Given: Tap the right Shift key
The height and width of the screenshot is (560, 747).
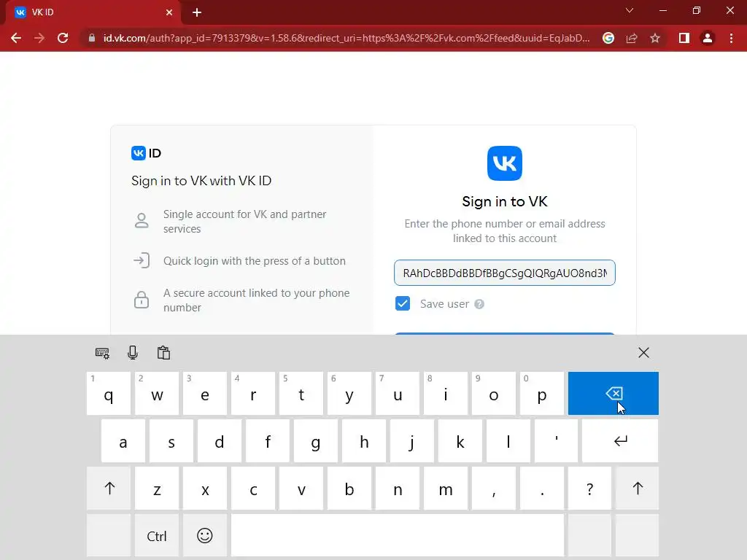Looking at the screenshot, I should [638, 488].
